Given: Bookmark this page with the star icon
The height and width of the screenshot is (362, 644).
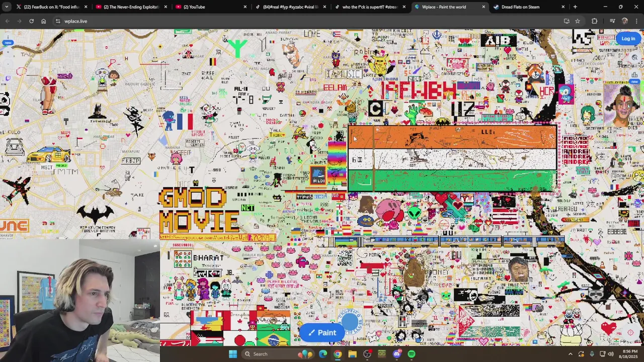Looking at the screenshot, I should click(x=578, y=21).
